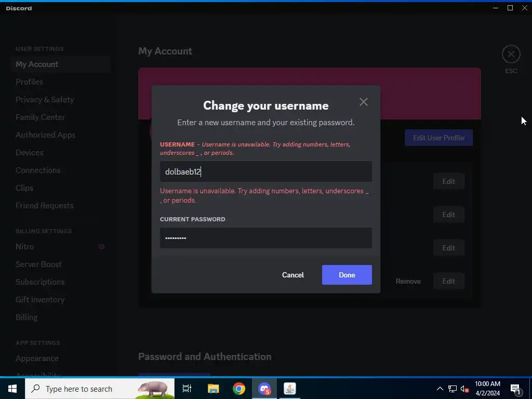The image size is (532, 399).
Task: Click the taskbar search box
Action: [x=100, y=389]
